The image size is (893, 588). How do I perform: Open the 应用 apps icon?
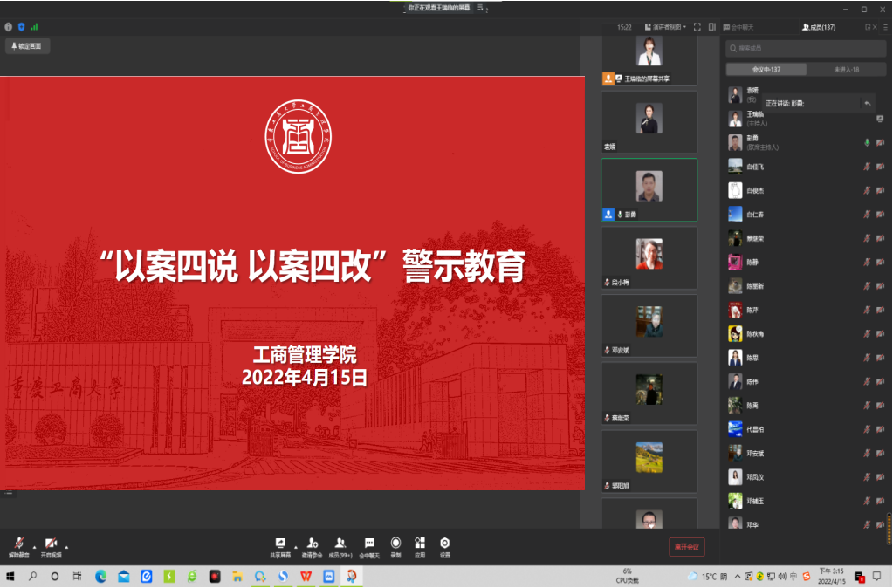(x=420, y=545)
